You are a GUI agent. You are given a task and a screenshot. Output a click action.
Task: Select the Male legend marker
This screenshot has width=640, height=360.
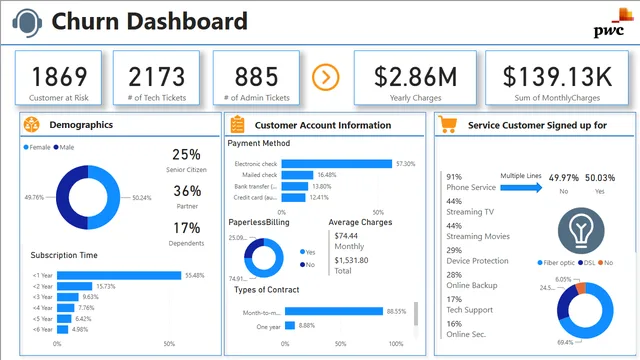[56, 147]
